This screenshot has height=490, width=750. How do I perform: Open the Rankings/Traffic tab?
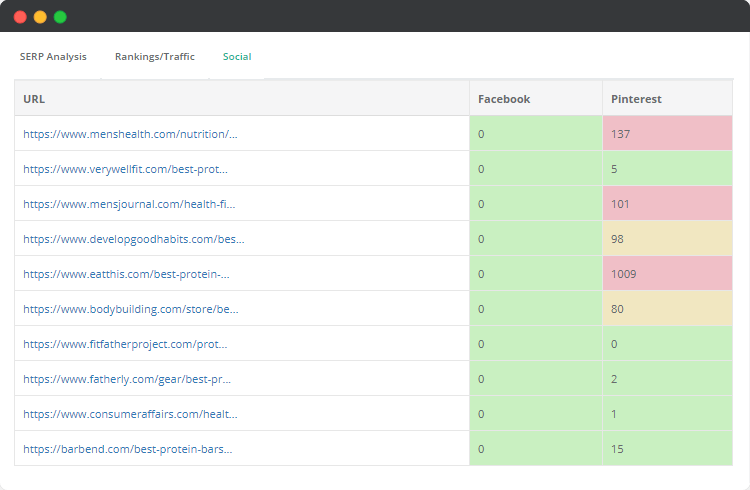[x=154, y=56]
